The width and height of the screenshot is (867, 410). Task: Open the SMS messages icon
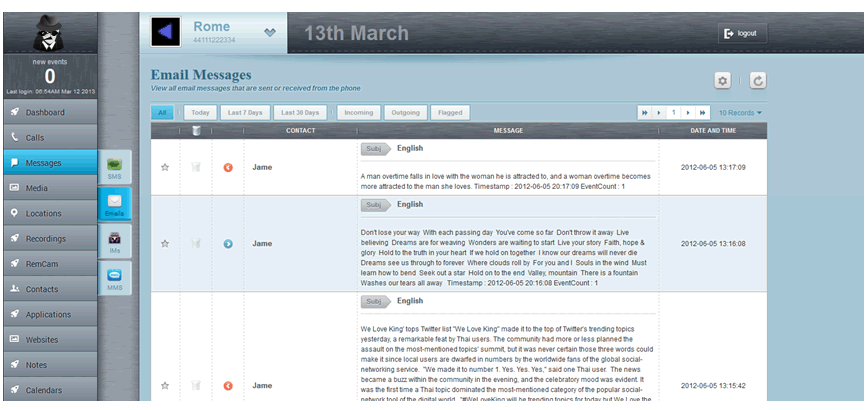[114, 168]
